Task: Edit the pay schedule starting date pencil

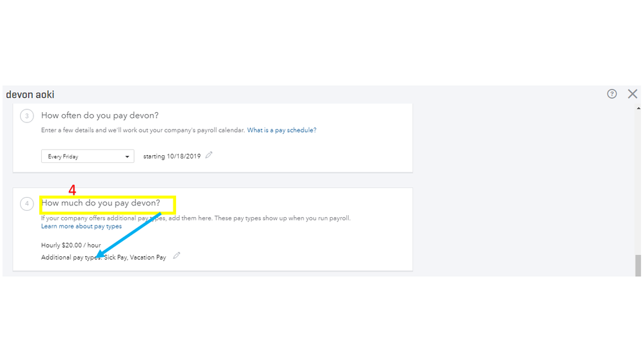Action: pyautogui.click(x=209, y=155)
